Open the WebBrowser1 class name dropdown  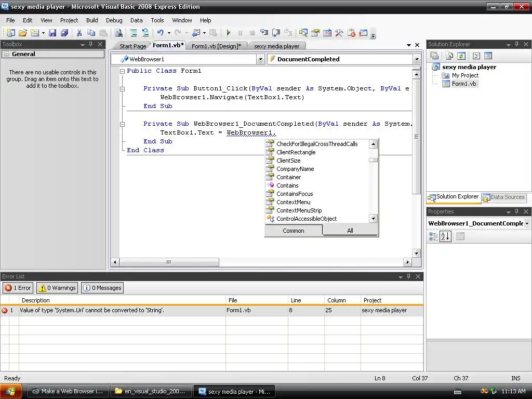click(x=261, y=59)
